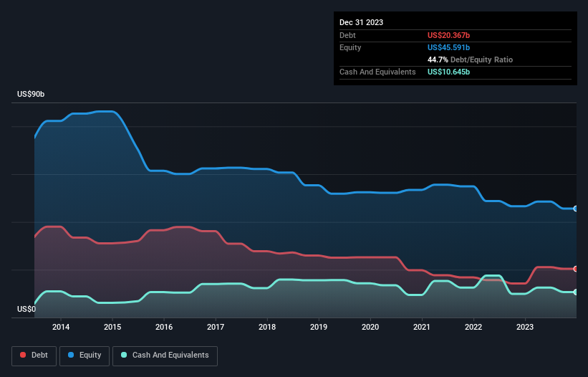Viewport: 588px width, 377px height.
Task: Click the Dec 31 2023 tooltip date
Action: pos(361,22)
